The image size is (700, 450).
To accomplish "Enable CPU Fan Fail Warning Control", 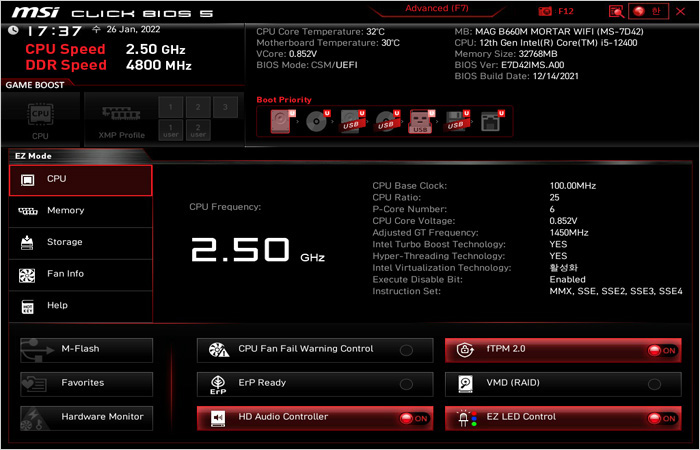I will point(406,350).
